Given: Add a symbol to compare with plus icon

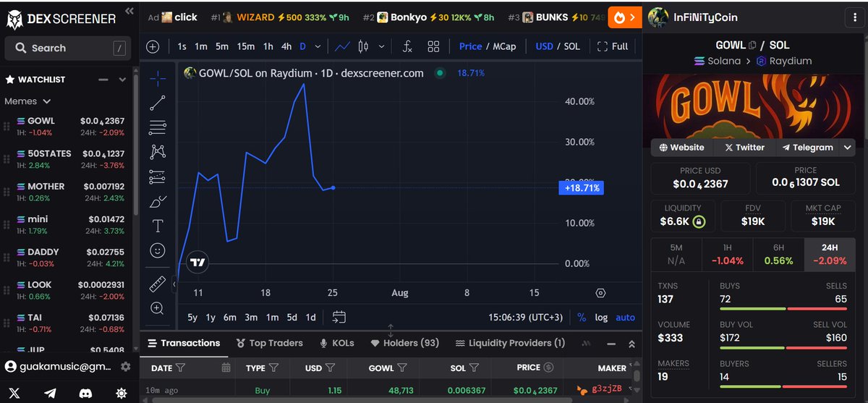Looking at the screenshot, I should [x=153, y=46].
